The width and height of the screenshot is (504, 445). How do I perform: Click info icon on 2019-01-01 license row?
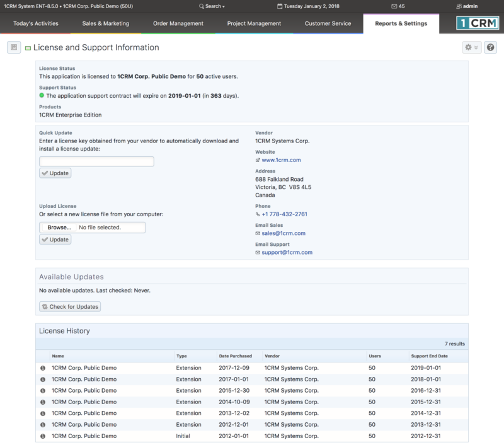(x=43, y=368)
